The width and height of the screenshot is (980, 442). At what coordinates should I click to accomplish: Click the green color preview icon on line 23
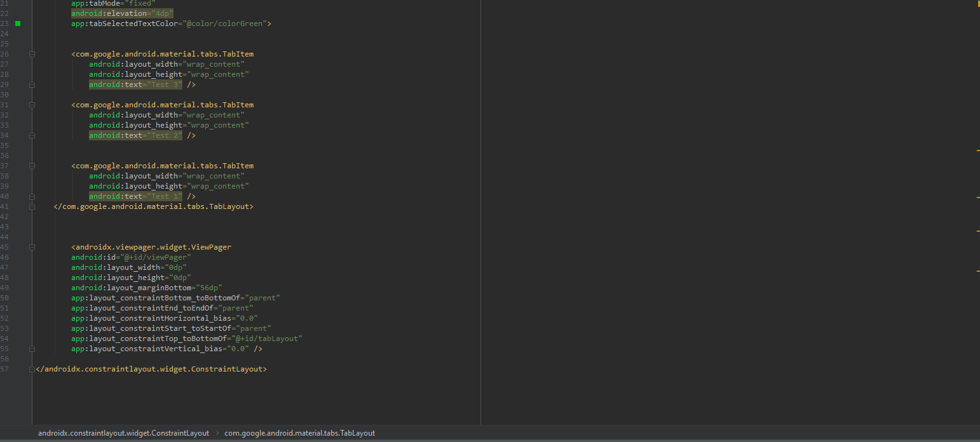pos(18,23)
